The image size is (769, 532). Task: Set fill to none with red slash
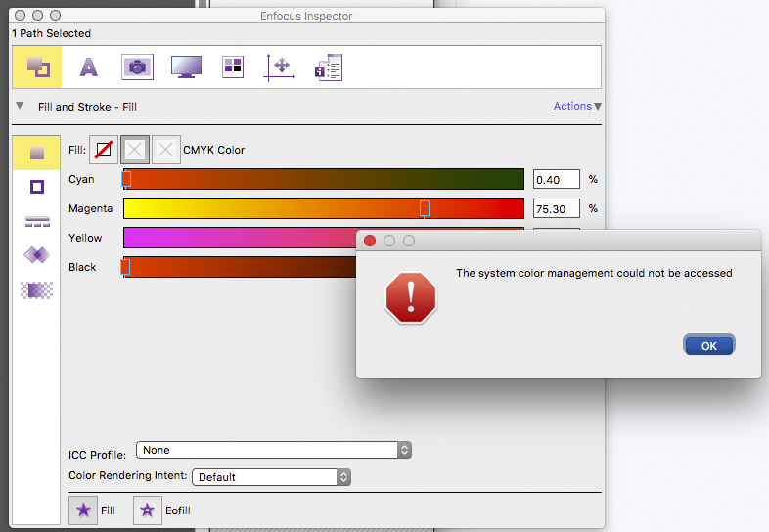(x=104, y=150)
